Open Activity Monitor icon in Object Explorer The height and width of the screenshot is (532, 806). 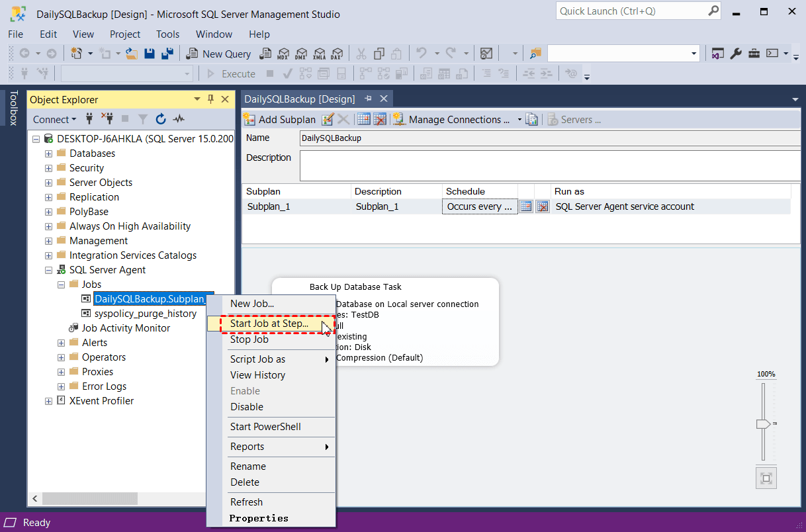coord(179,119)
